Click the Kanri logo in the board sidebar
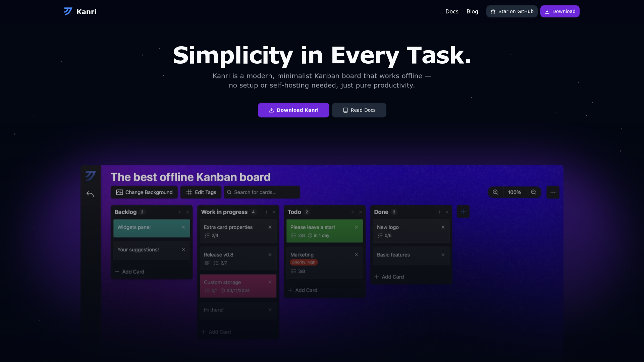 91,176
